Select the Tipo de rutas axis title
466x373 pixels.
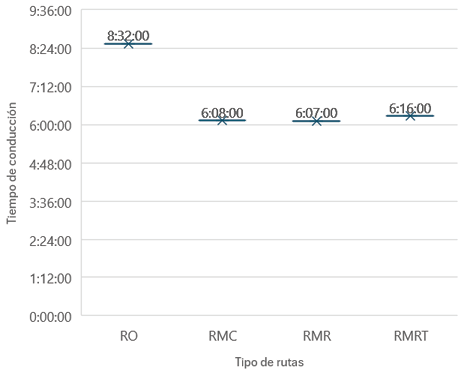tap(269, 362)
